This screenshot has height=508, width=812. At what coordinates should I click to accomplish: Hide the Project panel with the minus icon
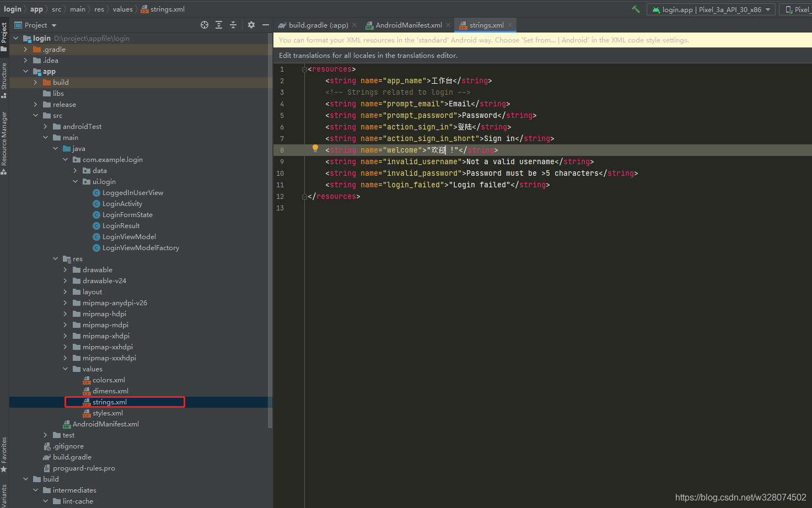266,25
